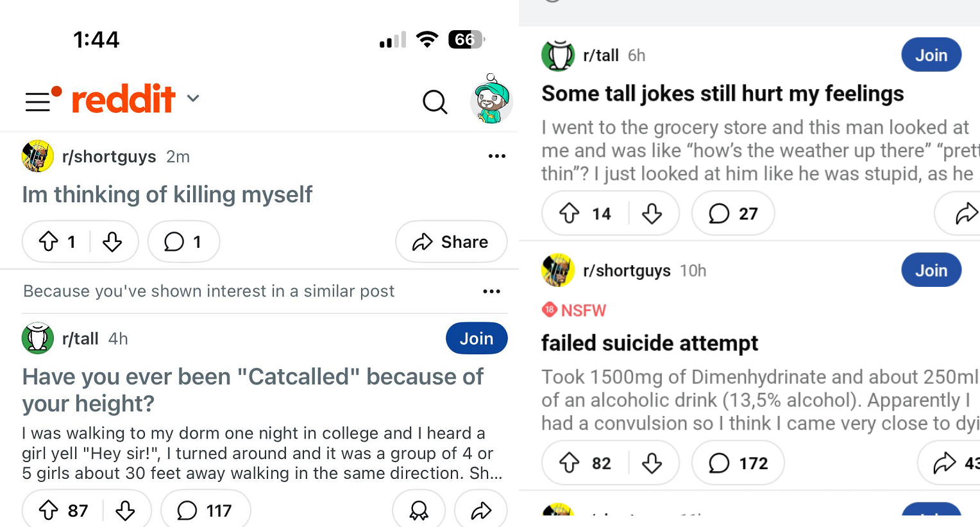Open the 172 comments on the suicide attempt post
This screenshot has height=527, width=980.
coord(738,463)
